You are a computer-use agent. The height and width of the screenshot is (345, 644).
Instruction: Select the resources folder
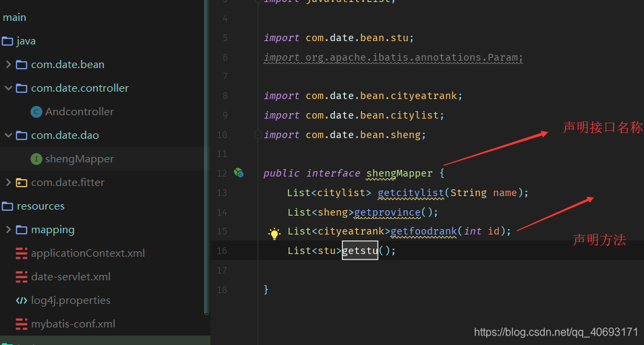pos(40,206)
